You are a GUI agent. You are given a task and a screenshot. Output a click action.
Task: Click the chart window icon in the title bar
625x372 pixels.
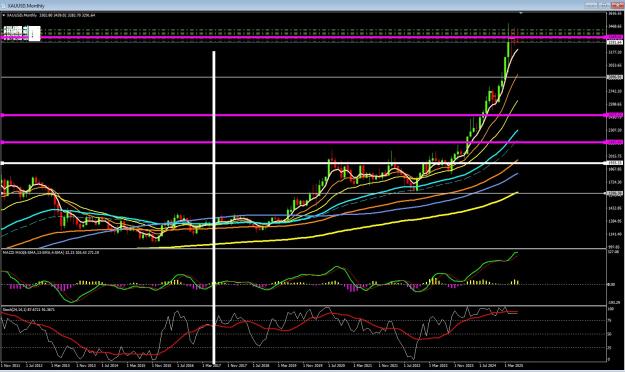click(4, 6)
